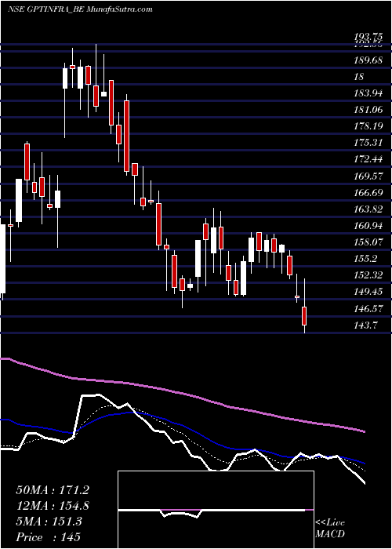Click the 181.06 price axis label
This screenshot has width=392, height=549.
point(368,110)
